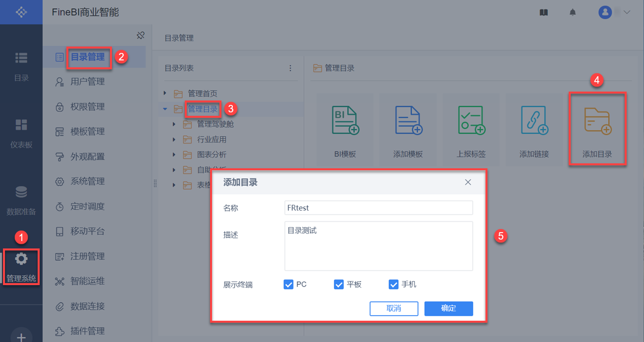Click the panel splitter handle
This screenshot has width=644, height=342.
tap(155, 184)
